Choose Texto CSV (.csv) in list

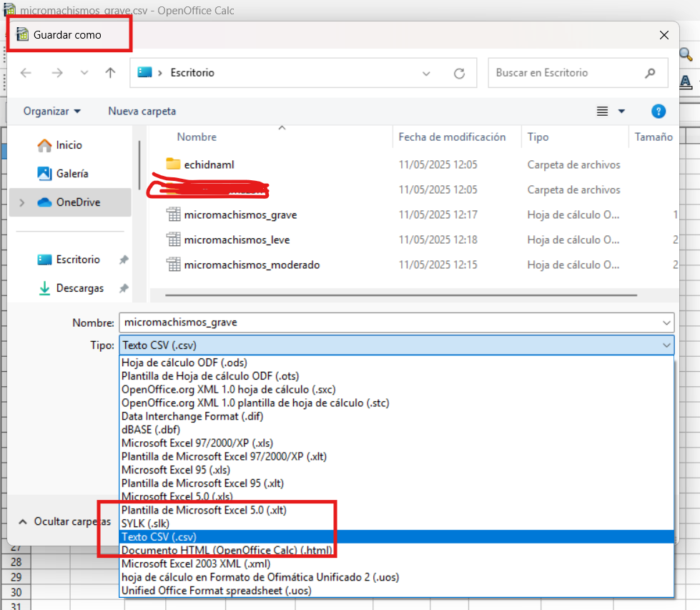[396, 537]
